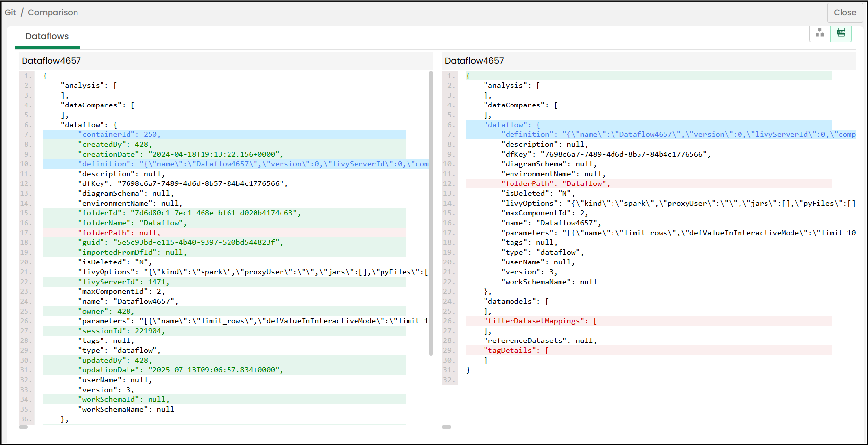The width and height of the screenshot is (868, 445).
Task: Click the updationDate line in left pane
Action: click(180, 370)
